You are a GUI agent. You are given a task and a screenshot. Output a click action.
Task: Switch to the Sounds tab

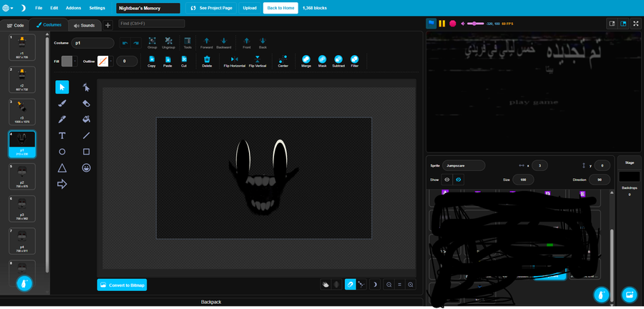pos(84,26)
